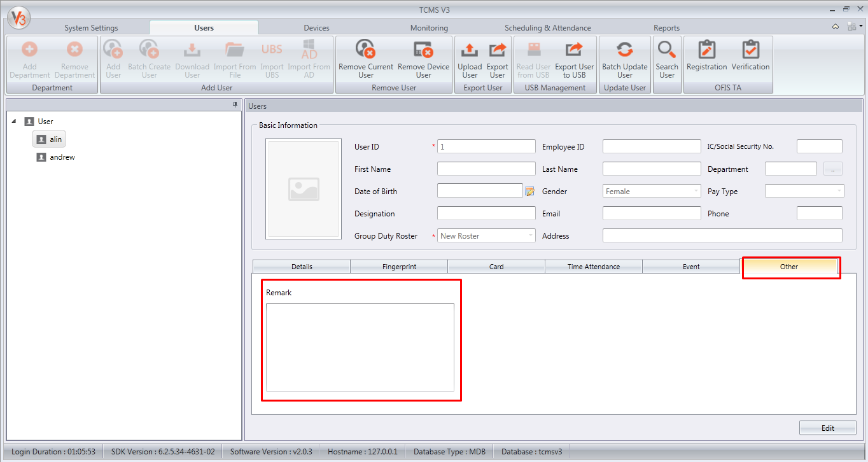This screenshot has width=868, height=462.
Task: Open the Date of Birth calendar picker
Action: [x=529, y=191]
